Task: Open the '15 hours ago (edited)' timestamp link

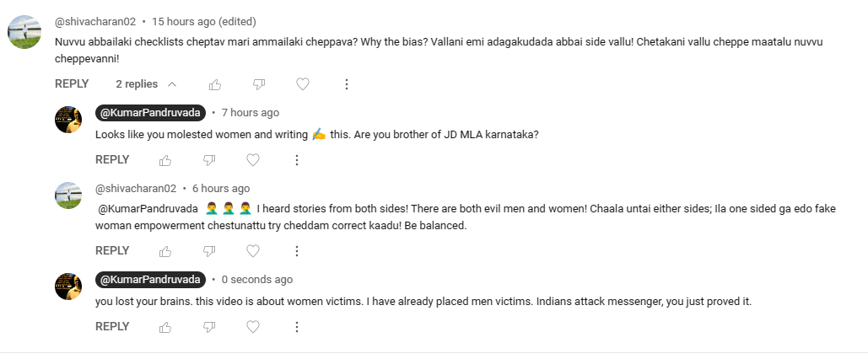Action: [x=203, y=21]
